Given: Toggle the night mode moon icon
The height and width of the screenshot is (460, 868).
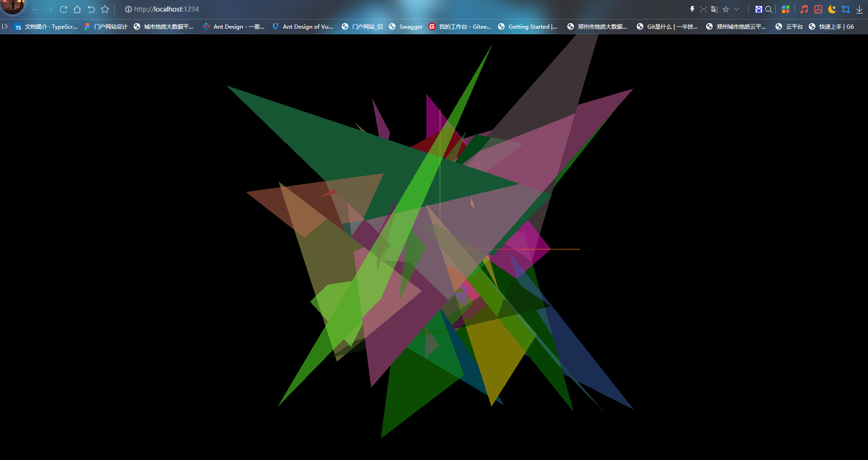Looking at the screenshot, I should (832, 9).
